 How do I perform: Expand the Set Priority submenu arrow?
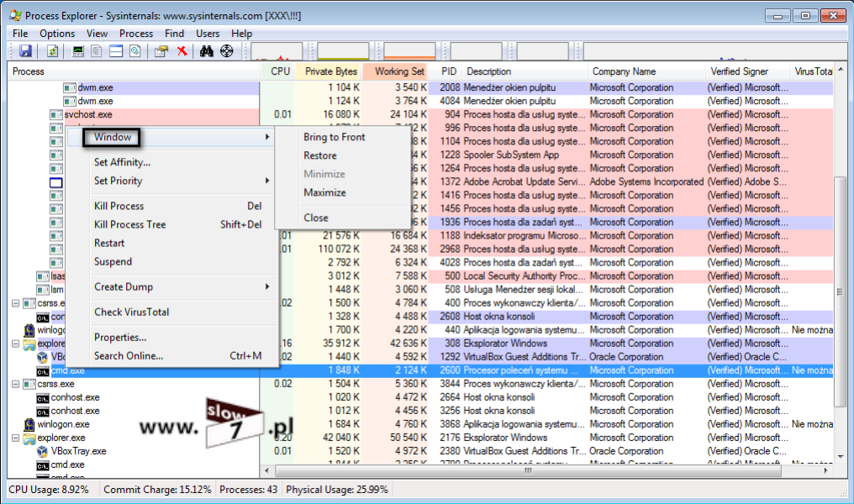267,181
